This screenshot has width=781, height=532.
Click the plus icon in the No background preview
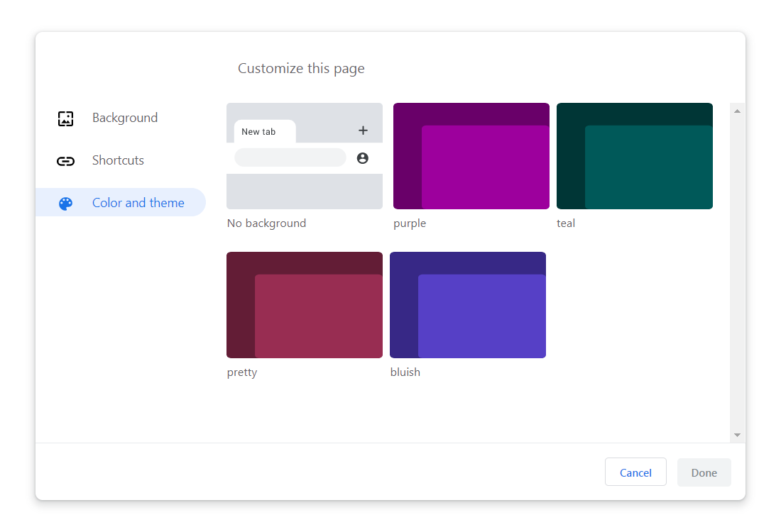pyautogui.click(x=363, y=131)
